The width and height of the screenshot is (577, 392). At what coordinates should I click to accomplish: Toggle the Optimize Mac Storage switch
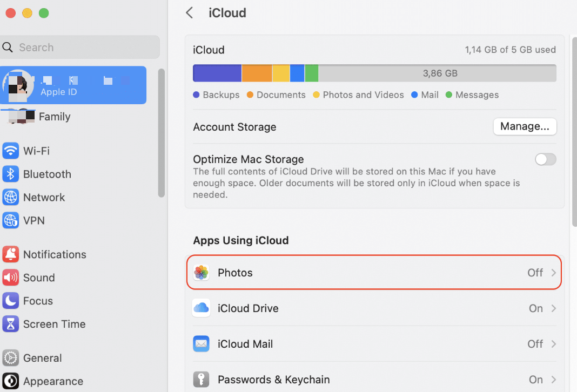pyautogui.click(x=545, y=159)
